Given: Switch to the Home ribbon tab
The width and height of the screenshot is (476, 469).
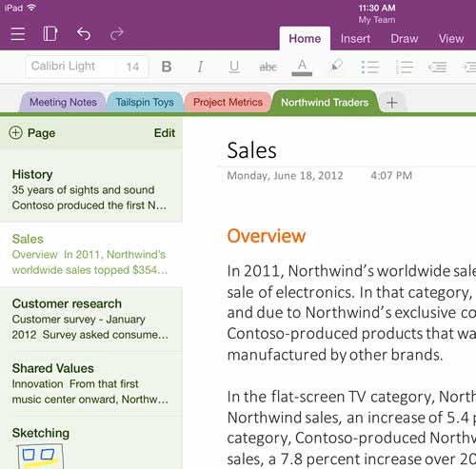Looking at the screenshot, I should point(305,39).
